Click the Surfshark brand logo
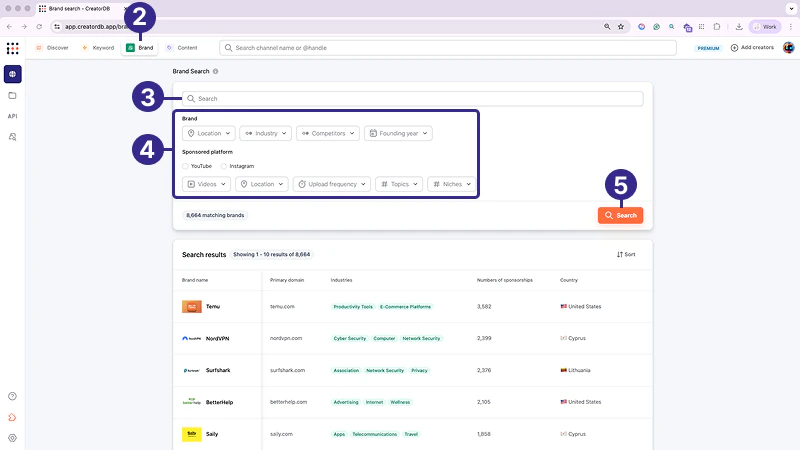 (x=192, y=370)
